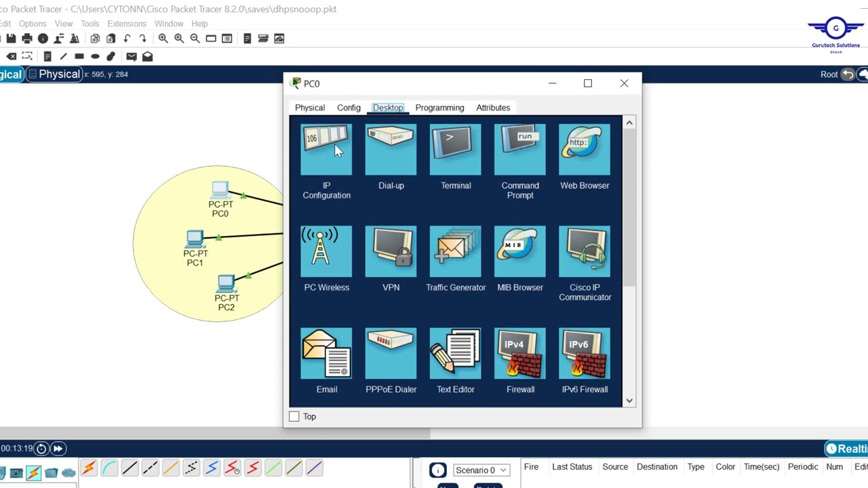The image size is (868, 488).
Task: Open the VPN app icon
Action: [x=391, y=251]
